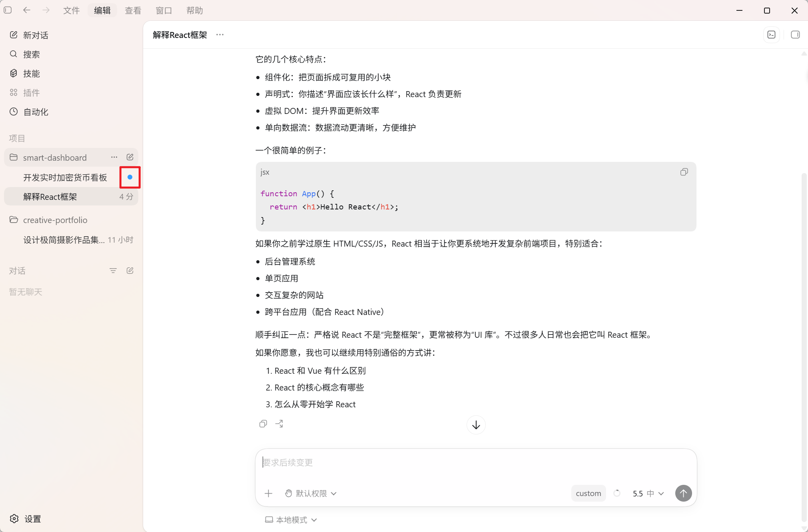Click the new conversation pencil icon

[x=14, y=35]
